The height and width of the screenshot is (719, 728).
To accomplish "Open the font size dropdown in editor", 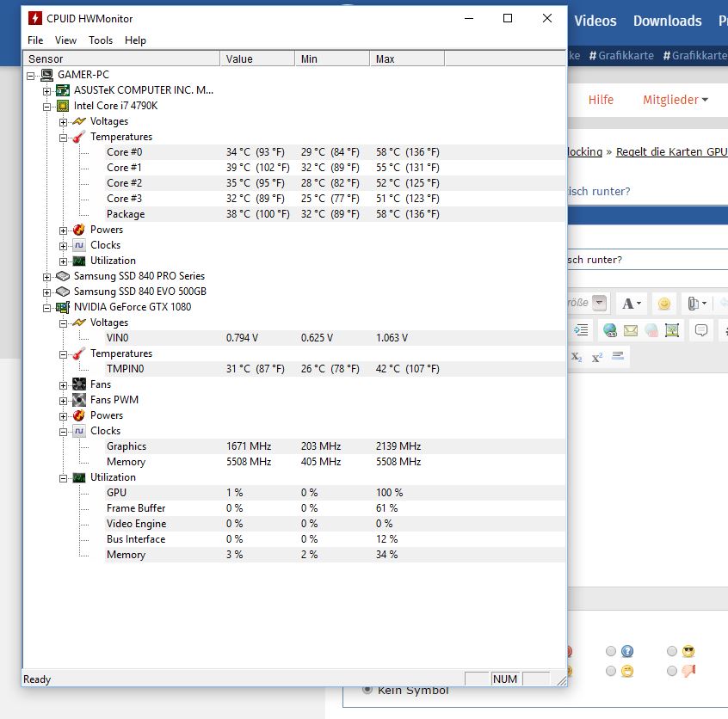I will pos(600,303).
